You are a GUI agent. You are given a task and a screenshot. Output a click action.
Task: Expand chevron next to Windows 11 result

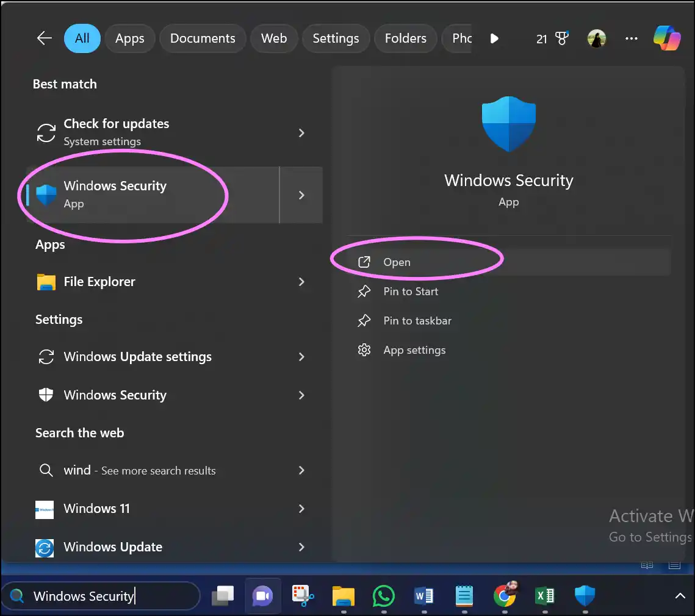coord(301,508)
